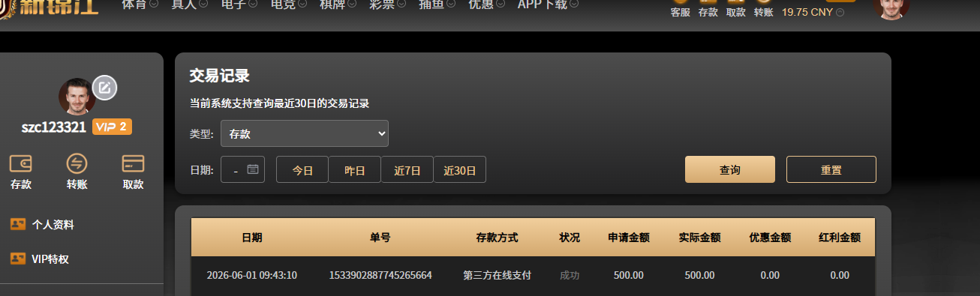Click the 申请金额 column header
Viewport: 980px width, 296px height.
[x=629, y=238]
